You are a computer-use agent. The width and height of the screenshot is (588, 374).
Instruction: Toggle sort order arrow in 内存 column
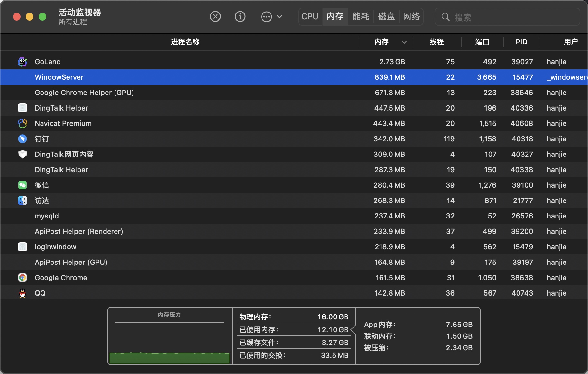coord(404,42)
